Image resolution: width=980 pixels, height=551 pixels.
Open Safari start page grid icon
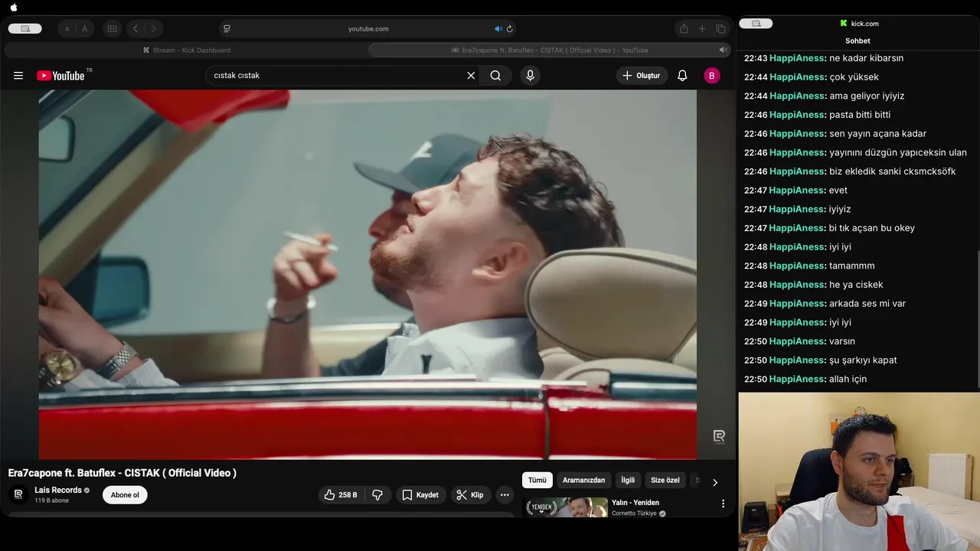tap(113, 29)
